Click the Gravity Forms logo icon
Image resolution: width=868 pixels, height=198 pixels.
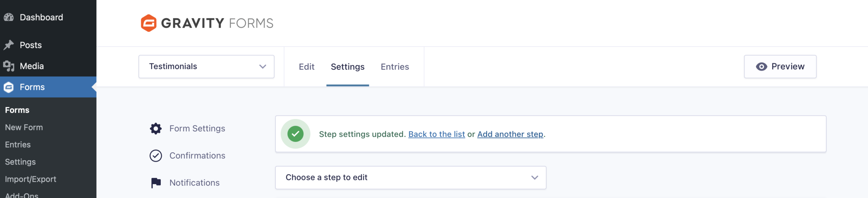149,23
